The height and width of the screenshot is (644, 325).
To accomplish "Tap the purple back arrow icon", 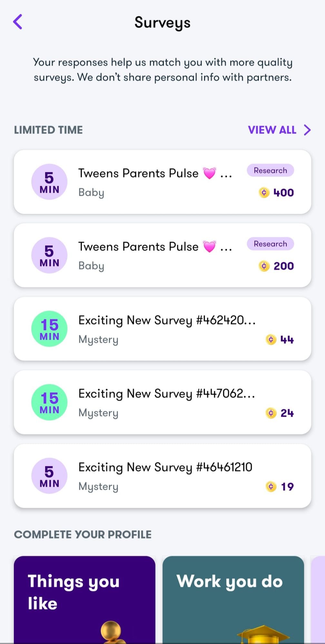I will (18, 22).
